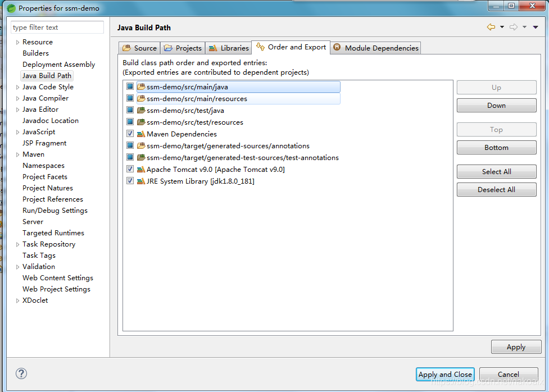Toggle export checkbox for ssm-demo/src/main/java
Image resolution: width=549 pixels, height=392 pixels.
tap(130, 86)
